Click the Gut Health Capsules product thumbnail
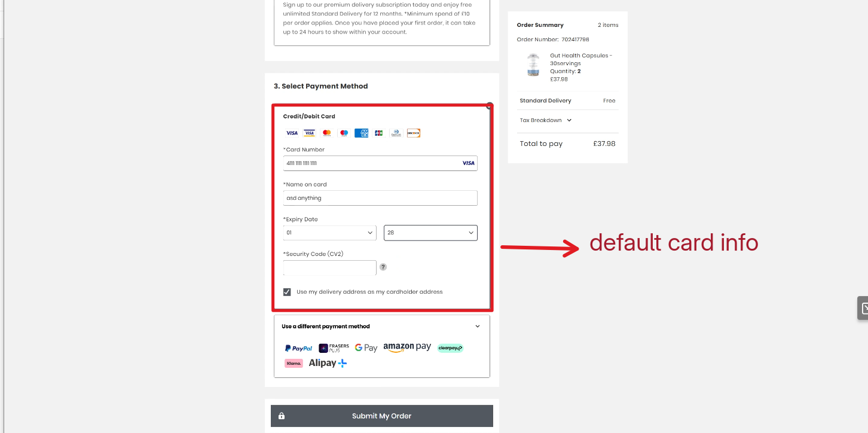The width and height of the screenshot is (868, 433). (533, 65)
